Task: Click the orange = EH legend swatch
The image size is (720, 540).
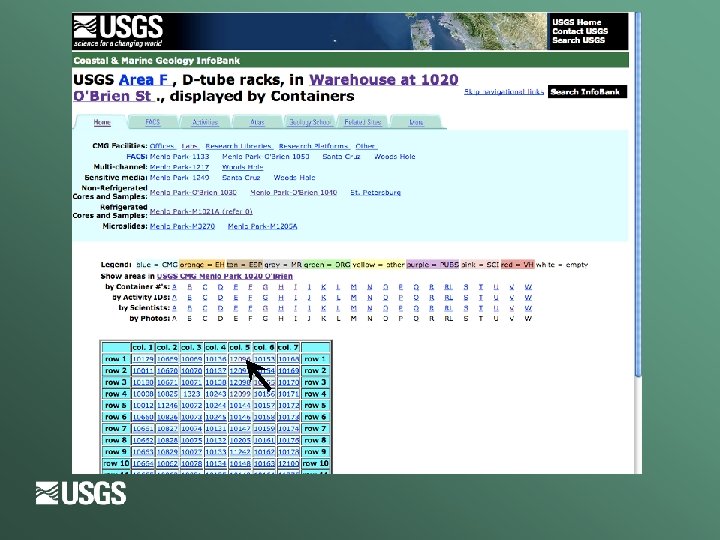Action: click(202, 265)
